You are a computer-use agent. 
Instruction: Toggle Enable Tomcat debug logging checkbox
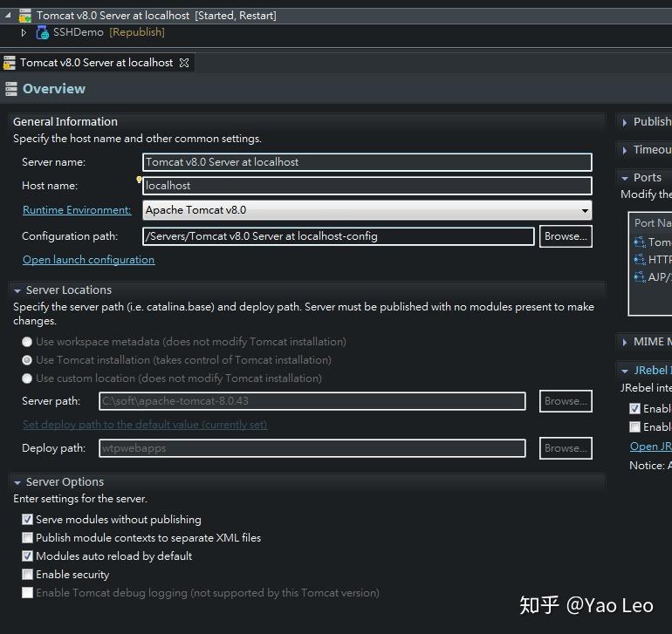point(27,593)
